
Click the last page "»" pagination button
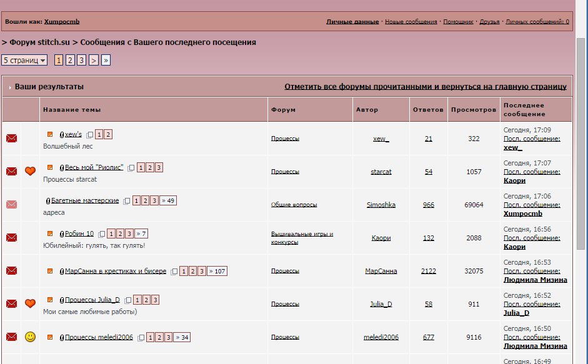(106, 61)
